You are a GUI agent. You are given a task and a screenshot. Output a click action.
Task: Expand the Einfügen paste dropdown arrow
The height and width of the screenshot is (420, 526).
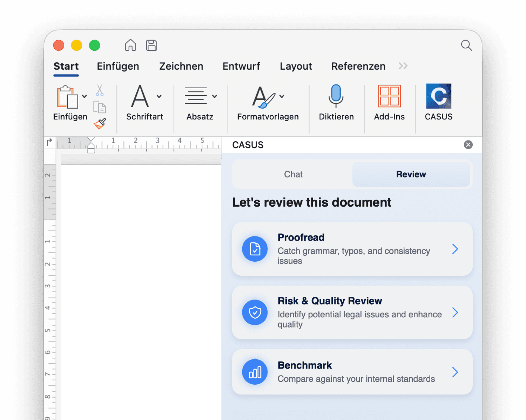pyautogui.click(x=85, y=96)
